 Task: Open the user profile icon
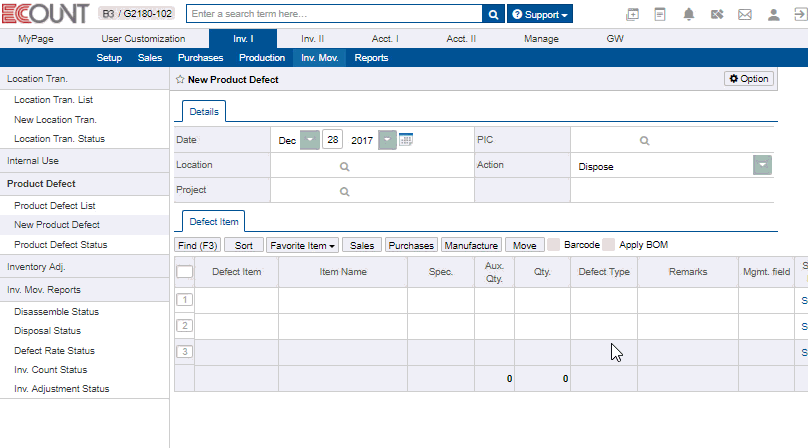[773, 14]
